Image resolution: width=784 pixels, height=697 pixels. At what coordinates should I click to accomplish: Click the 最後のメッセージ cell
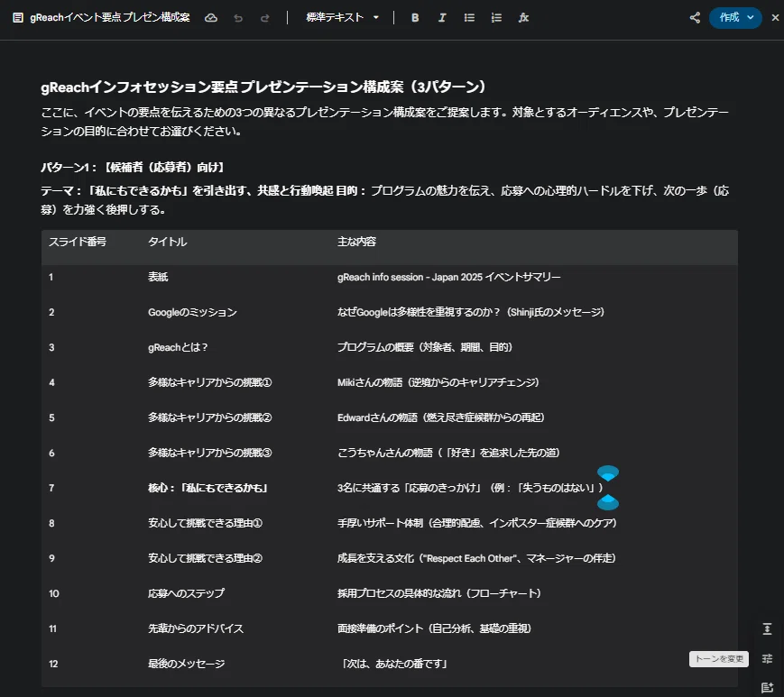186,664
